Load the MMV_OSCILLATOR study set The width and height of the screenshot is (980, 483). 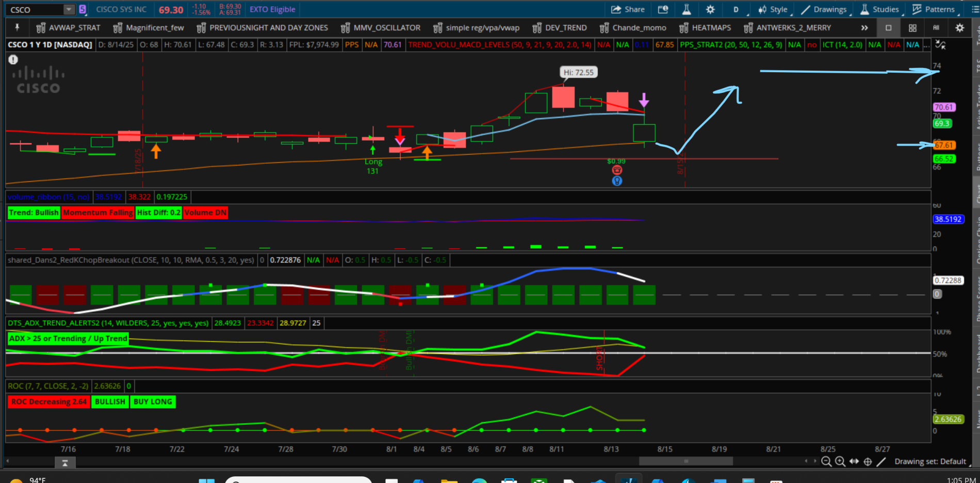click(x=380, y=28)
